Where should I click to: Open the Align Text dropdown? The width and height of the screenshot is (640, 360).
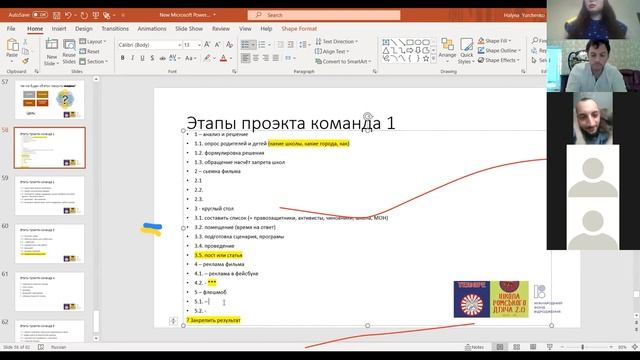point(333,51)
